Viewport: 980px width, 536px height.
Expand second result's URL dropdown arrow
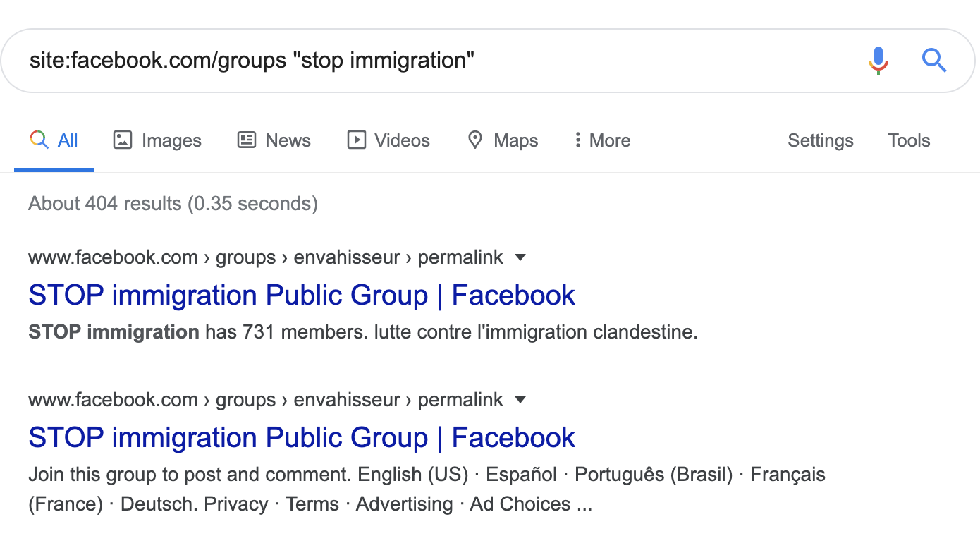520,401
